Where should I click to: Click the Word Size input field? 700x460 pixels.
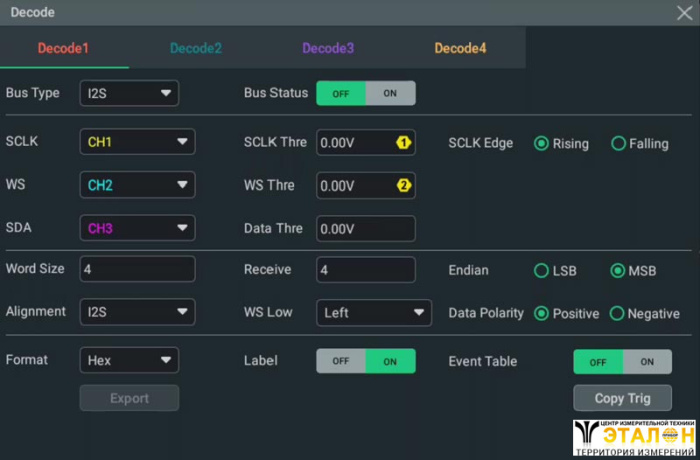[137, 270]
